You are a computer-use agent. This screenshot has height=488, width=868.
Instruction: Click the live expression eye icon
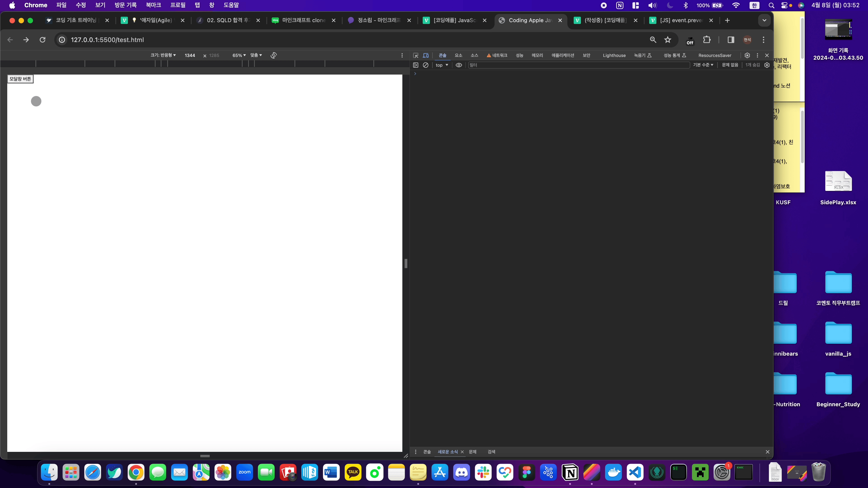459,65
